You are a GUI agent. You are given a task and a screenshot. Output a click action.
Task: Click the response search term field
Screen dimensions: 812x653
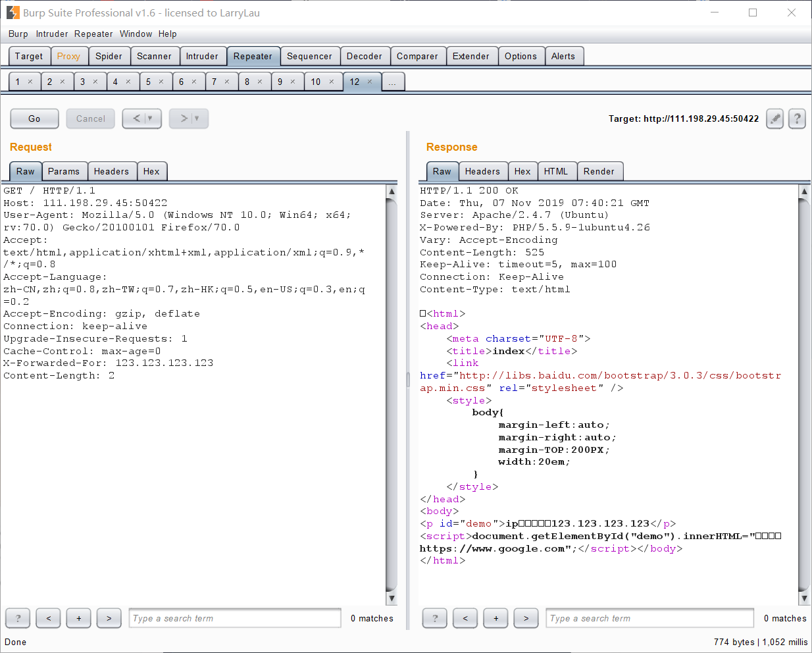[x=649, y=618]
